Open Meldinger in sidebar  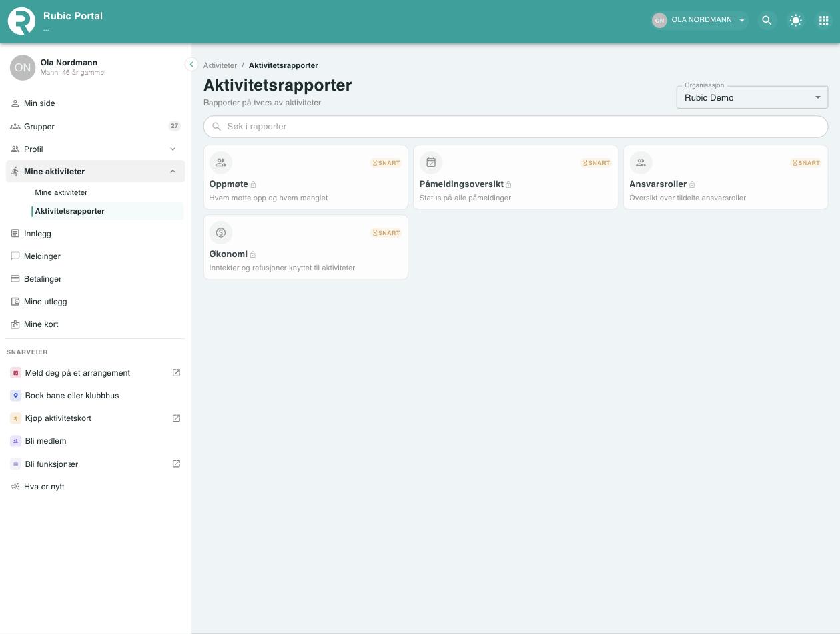[x=95, y=256]
